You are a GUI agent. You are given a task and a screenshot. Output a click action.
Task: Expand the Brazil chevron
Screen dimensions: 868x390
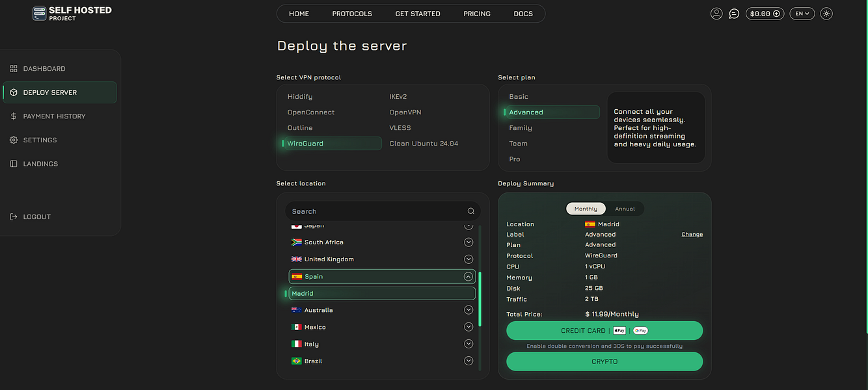[x=468, y=361]
